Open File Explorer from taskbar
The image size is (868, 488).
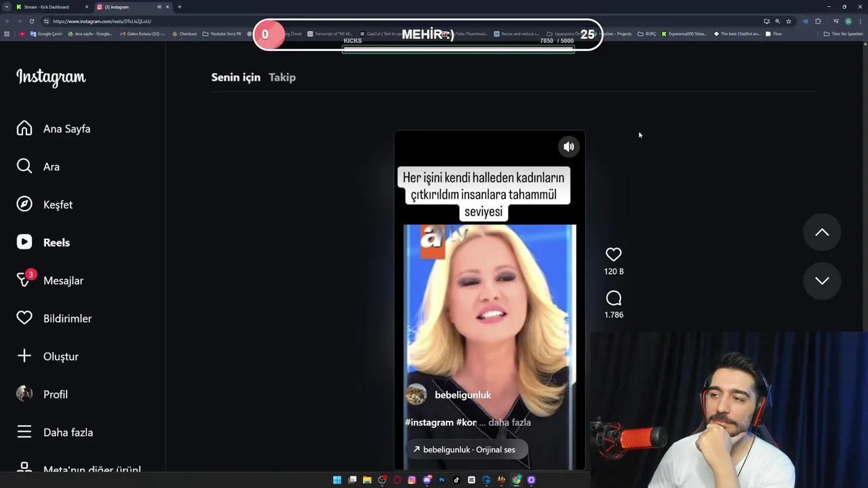[367, 480]
